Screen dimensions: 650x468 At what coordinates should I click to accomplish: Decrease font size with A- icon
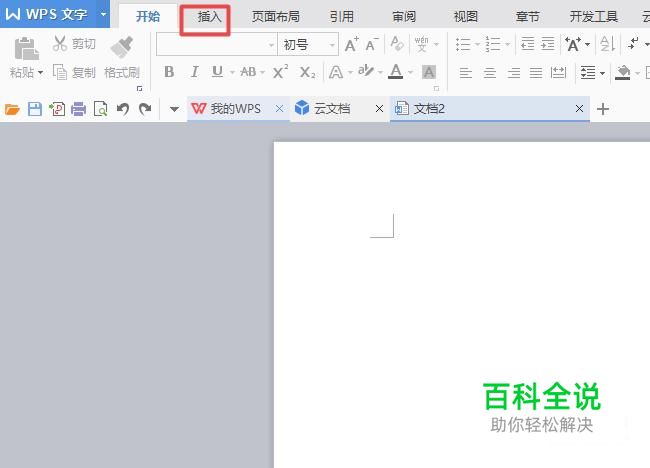click(x=372, y=44)
